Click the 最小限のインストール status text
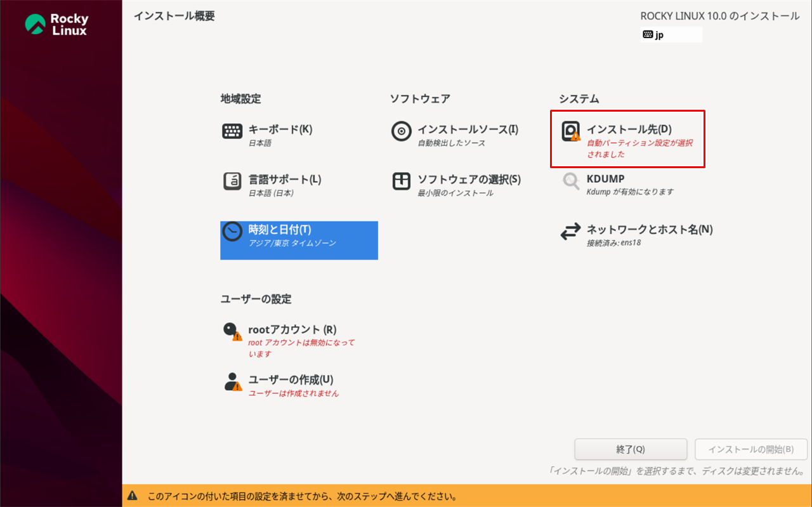Screen dimensions: 812x507 coord(455,193)
